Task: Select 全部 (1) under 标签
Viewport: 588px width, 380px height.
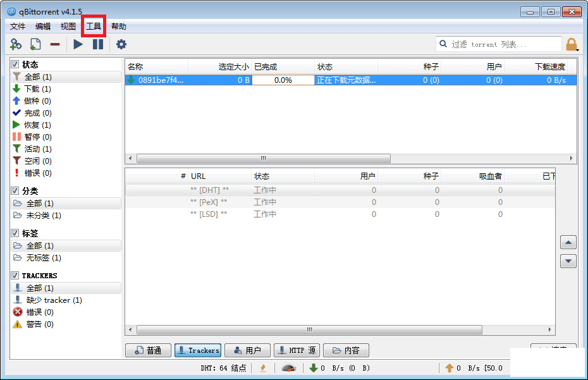Action: pos(66,246)
